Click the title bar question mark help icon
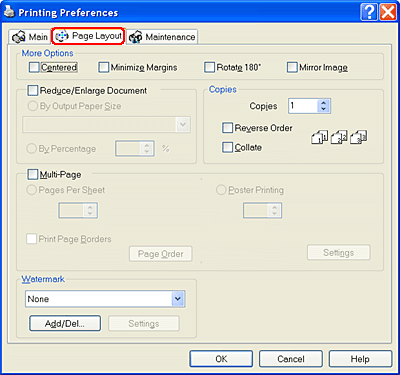 369,13
